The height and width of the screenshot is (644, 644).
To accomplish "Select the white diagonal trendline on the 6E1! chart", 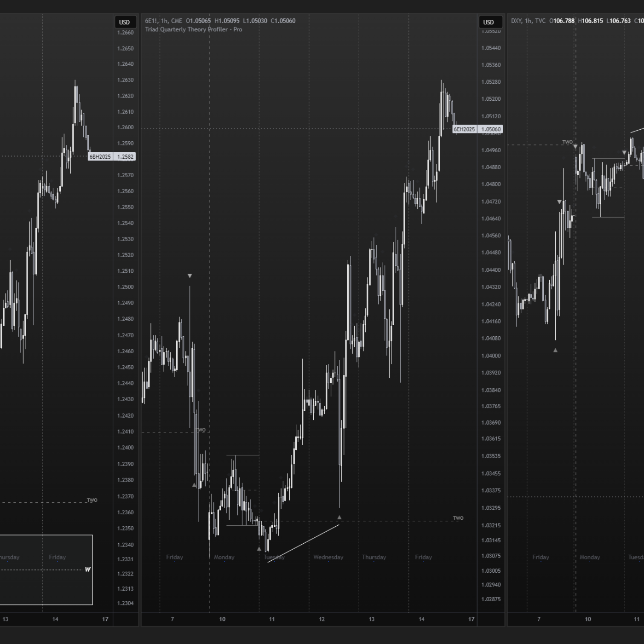I will coord(304,543).
